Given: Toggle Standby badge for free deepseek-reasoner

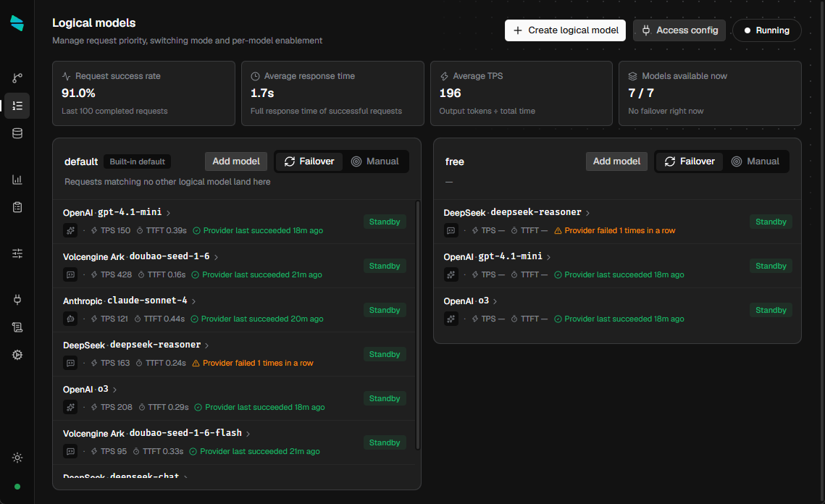Looking at the screenshot, I should (x=771, y=222).
